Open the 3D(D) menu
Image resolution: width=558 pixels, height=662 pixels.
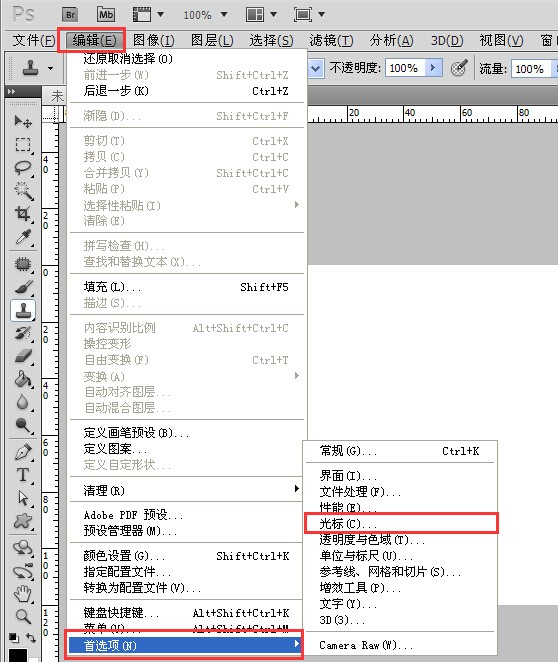point(447,41)
